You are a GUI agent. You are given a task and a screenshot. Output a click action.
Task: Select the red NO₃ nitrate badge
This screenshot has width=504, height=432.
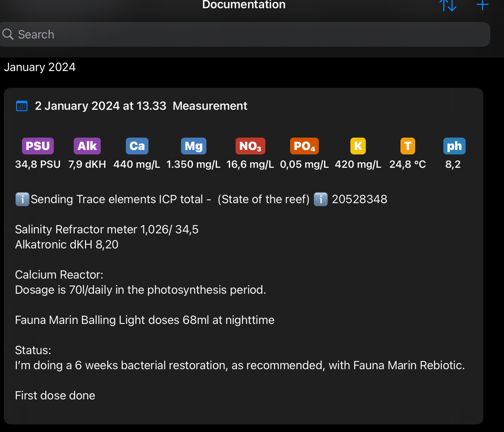pyautogui.click(x=250, y=146)
